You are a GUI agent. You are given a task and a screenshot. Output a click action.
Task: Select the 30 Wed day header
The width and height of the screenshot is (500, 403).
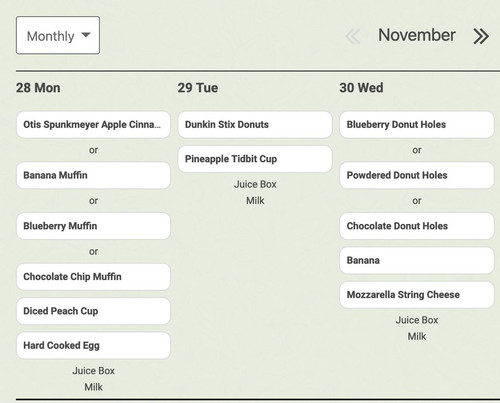point(361,88)
